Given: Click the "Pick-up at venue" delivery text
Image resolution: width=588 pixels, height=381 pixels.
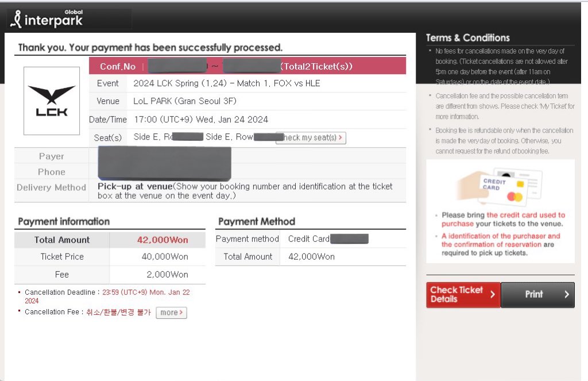Looking at the screenshot, I should pyautogui.click(x=135, y=186).
